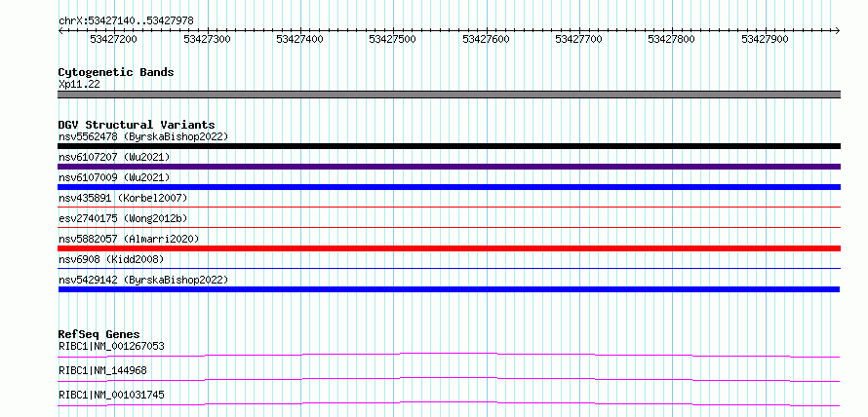The width and height of the screenshot is (868, 417).
Task: Open RIBC1|NM_001267053 transcript label
Action: click(x=111, y=346)
